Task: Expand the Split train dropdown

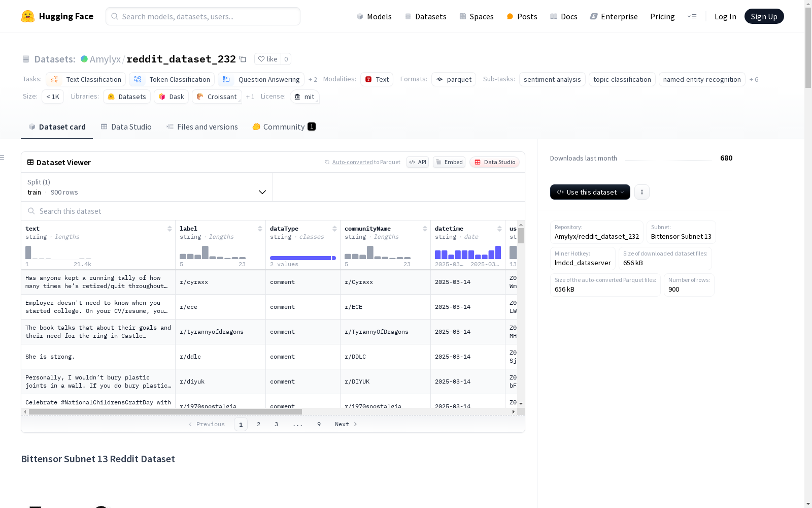Action: click(147, 187)
